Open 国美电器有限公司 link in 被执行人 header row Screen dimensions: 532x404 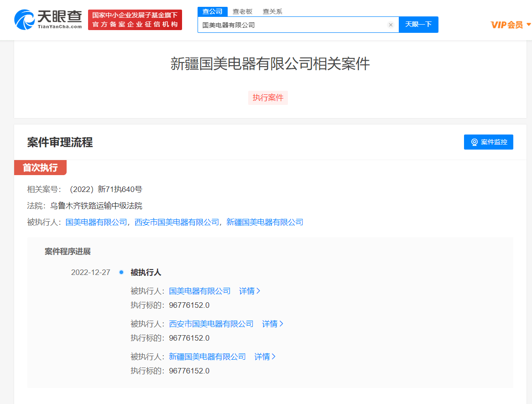pyautogui.click(x=96, y=222)
